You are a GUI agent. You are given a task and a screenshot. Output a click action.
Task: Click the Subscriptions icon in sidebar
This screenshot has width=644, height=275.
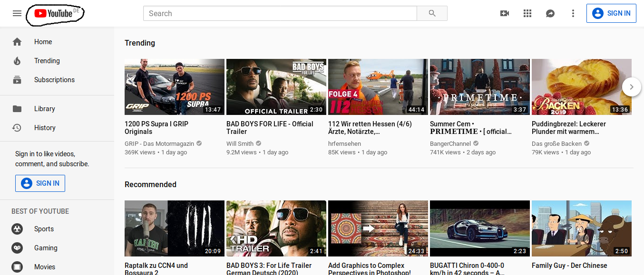click(x=17, y=80)
